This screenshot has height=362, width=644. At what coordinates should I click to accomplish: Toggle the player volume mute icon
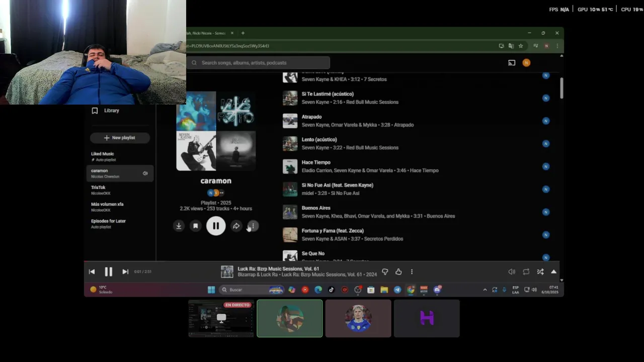(512, 271)
